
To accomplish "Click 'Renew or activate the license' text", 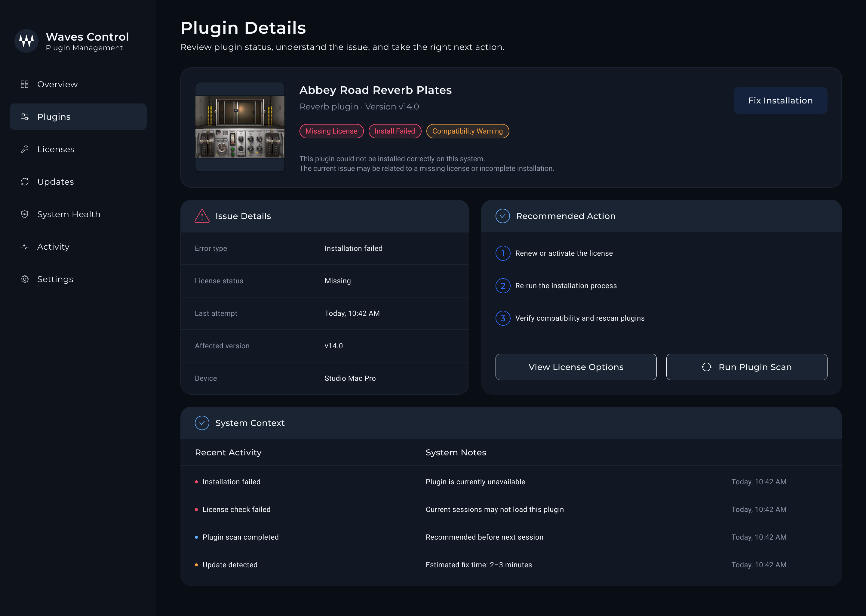I will (564, 253).
